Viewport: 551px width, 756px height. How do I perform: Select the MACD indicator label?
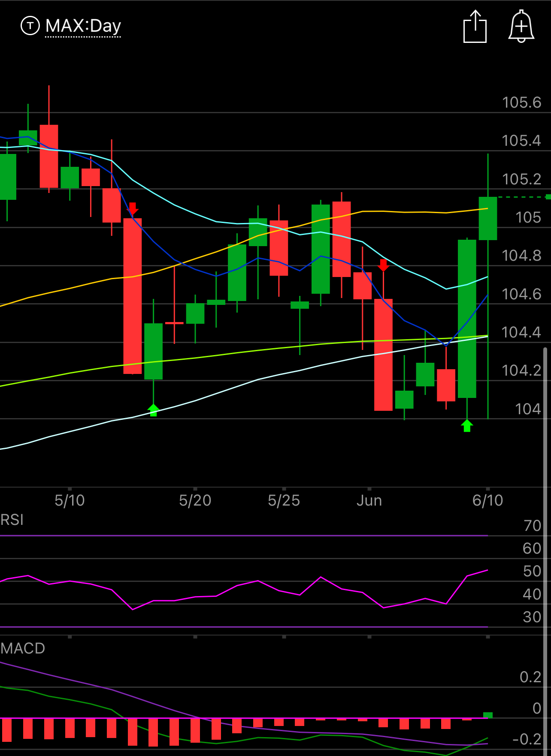click(x=23, y=648)
